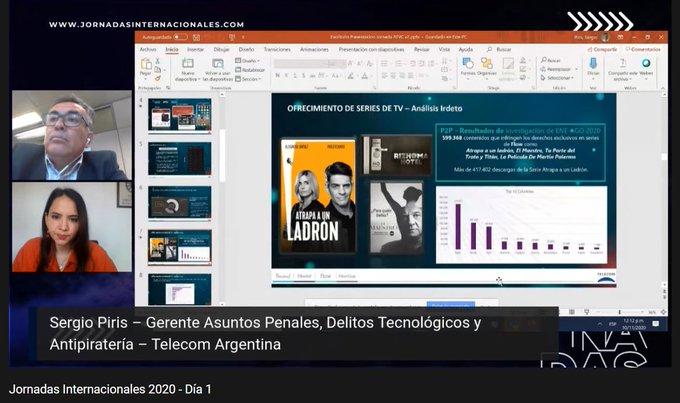Switch to the Diseño tab
The height and width of the screenshot is (403, 680).
[x=246, y=49]
